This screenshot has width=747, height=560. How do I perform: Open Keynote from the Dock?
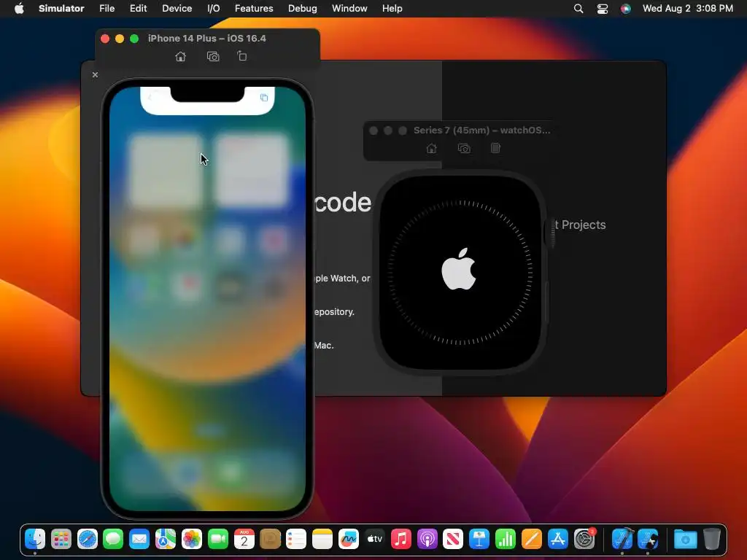(479, 539)
